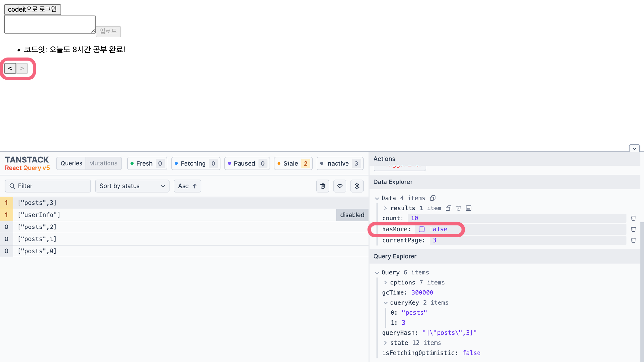Copy the Data object to clipboard

[433, 198]
